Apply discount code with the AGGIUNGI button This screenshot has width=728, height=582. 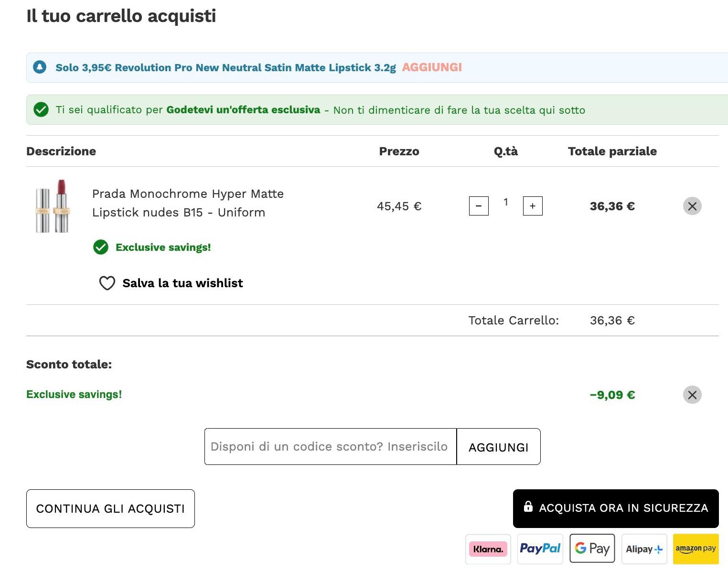(498, 446)
